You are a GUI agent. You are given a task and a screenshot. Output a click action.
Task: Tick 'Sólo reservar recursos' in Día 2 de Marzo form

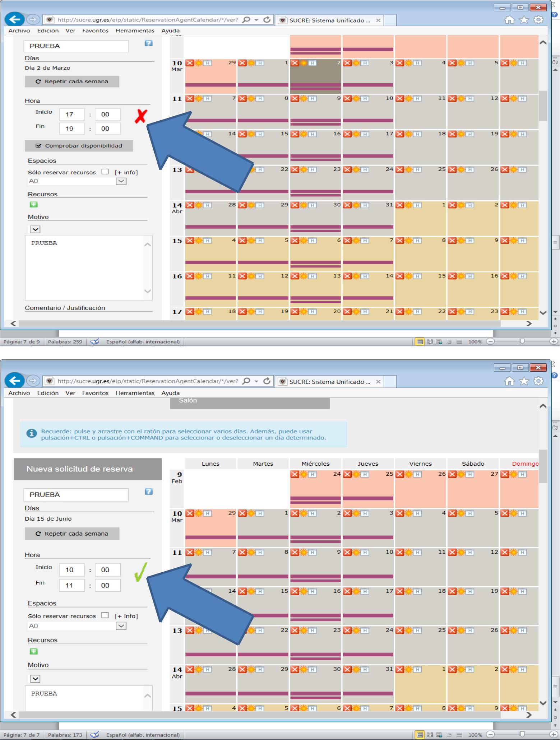105,172
